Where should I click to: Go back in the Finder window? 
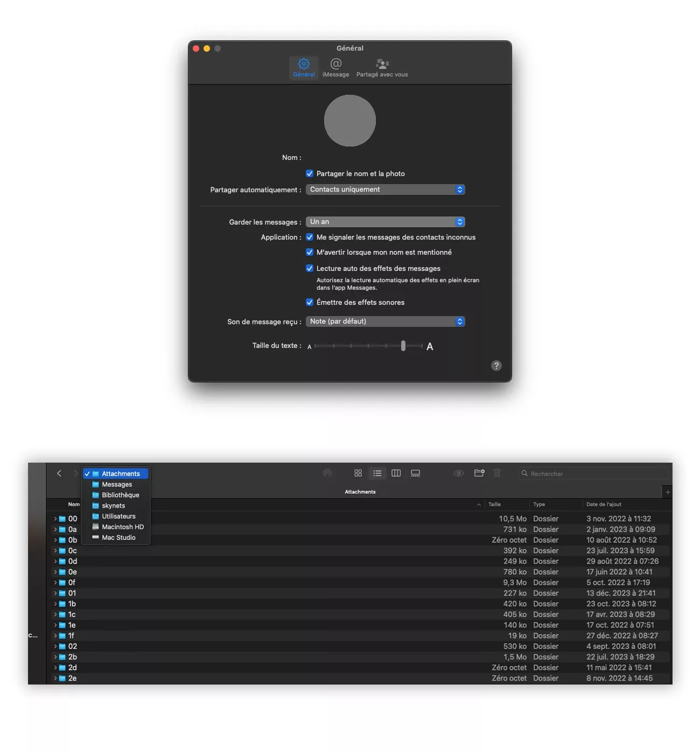[x=59, y=473]
